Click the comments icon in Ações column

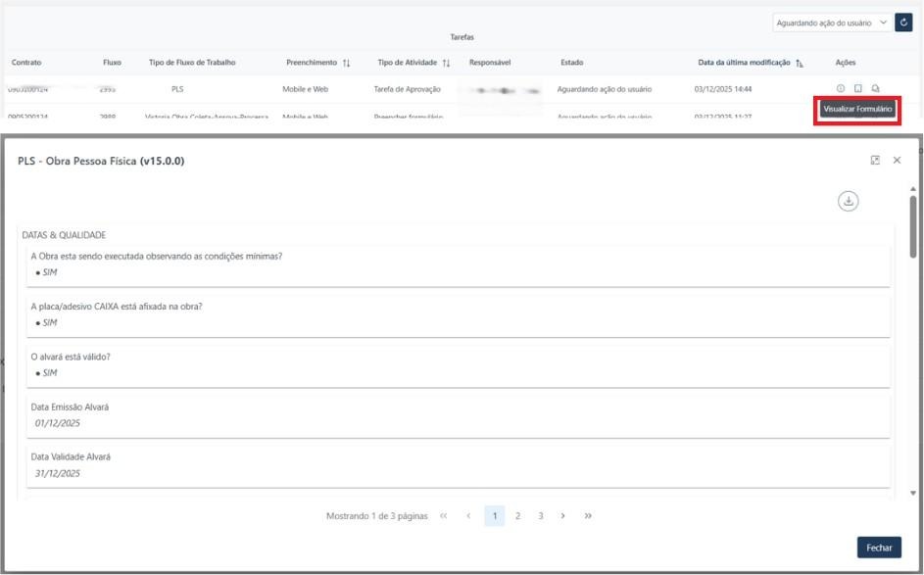(x=875, y=89)
